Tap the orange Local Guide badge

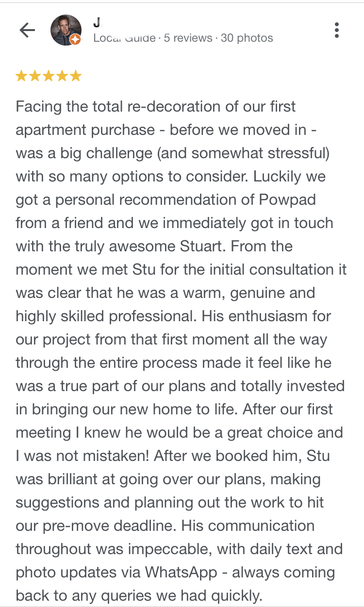[x=75, y=40]
